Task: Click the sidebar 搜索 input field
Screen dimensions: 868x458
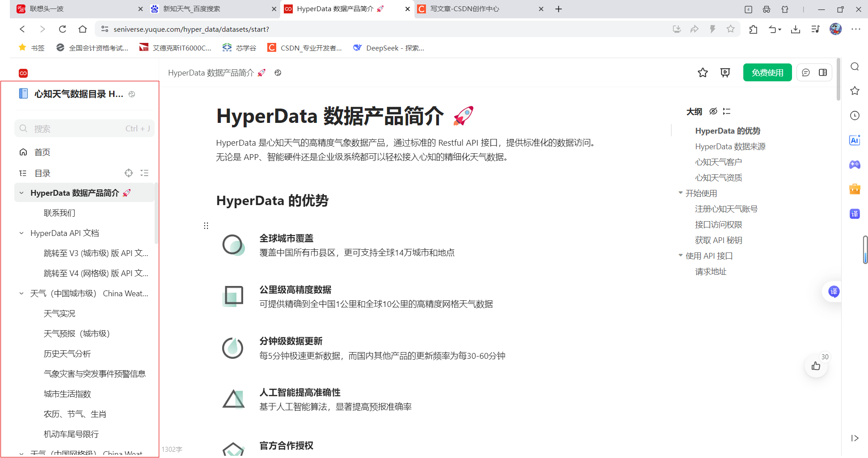Action: tap(84, 129)
